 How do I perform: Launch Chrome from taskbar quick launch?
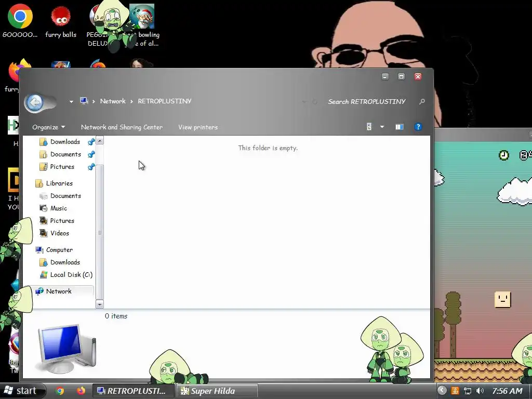[x=60, y=391]
